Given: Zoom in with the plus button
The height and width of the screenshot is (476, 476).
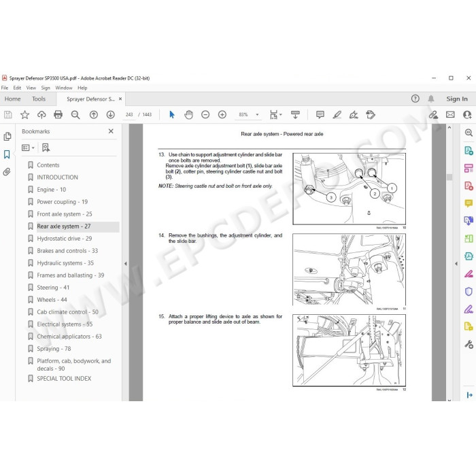Looking at the screenshot, I should 222,115.
